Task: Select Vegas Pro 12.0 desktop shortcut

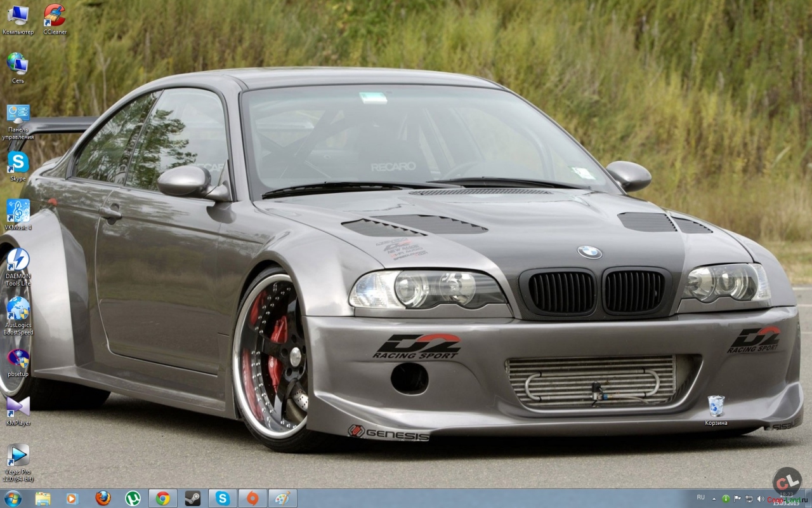Action: 18,463
